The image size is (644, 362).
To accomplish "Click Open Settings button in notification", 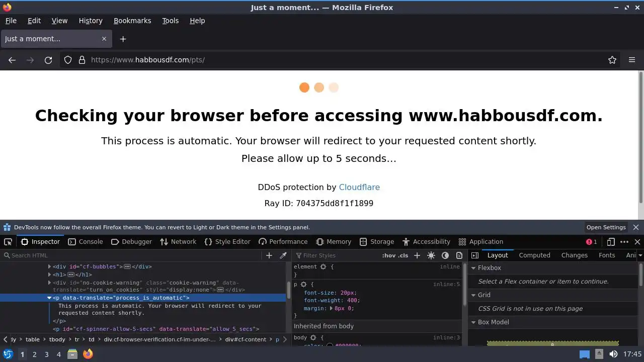I will [606, 227].
